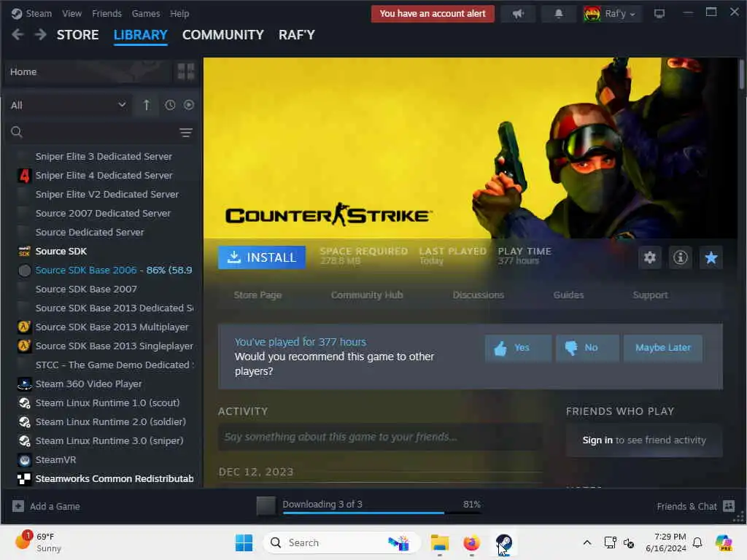Click Steamworks Common Redistributables icon
Image resolution: width=747 pixels, height=560 pixels.
click(x=24, y=478)
